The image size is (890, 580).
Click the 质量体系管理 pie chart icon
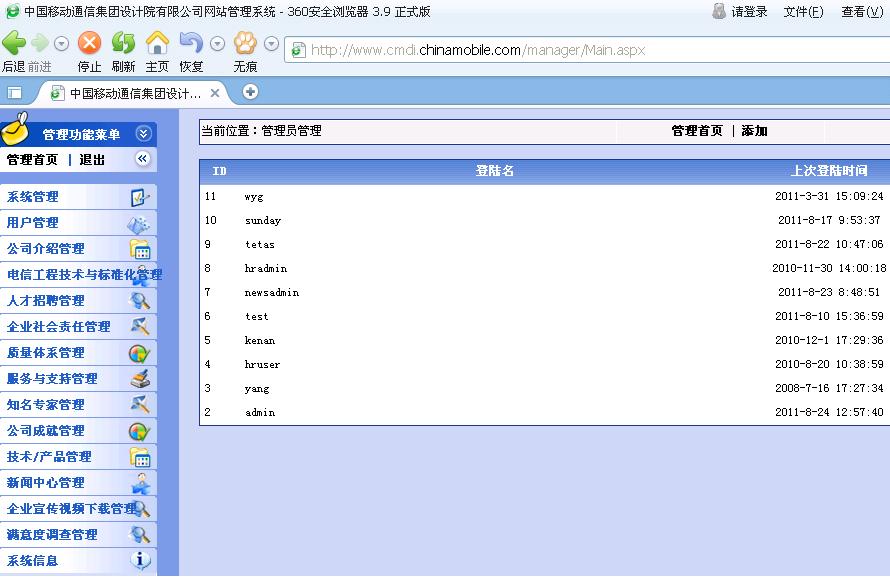pos(140,353)
